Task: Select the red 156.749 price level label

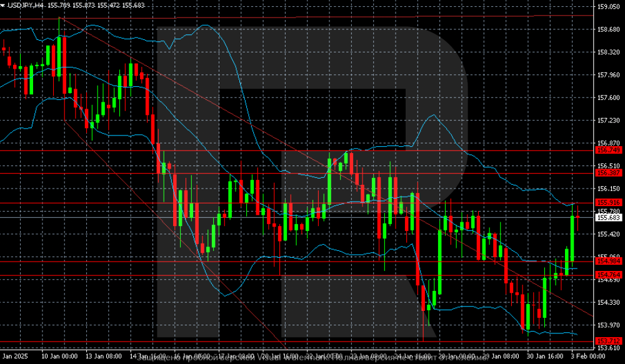Action: (608, 150)
